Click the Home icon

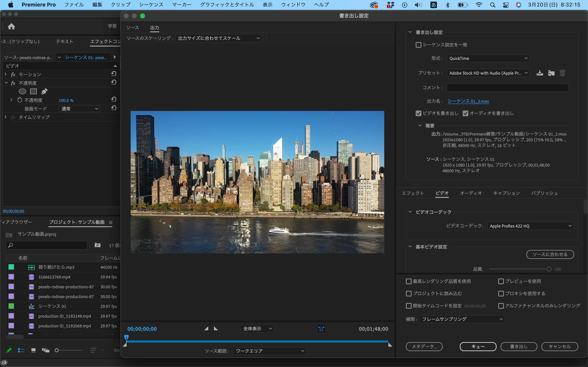[11, 26]
